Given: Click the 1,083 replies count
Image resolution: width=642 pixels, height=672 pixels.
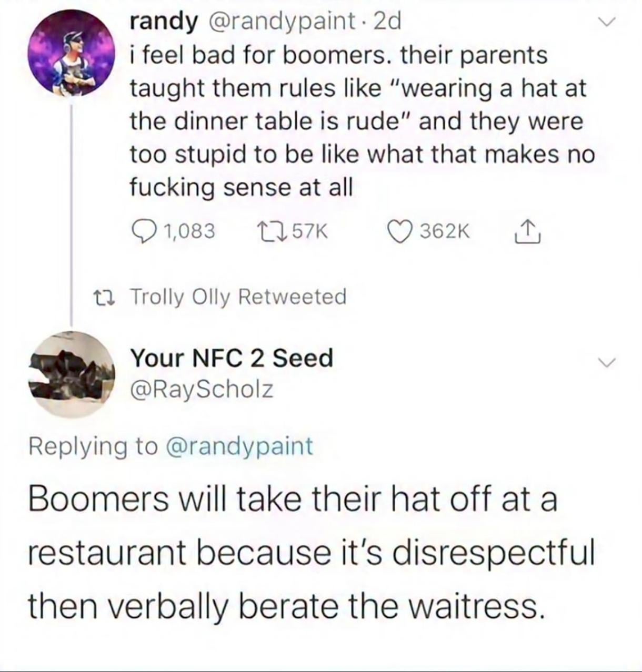Looking at the screenshot, I should click(188, 231).
